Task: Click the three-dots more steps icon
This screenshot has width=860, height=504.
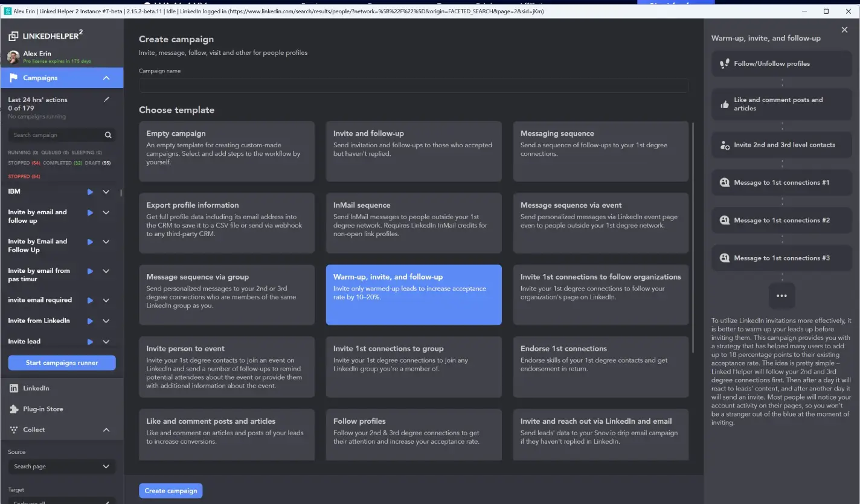Action: point(781,296)
